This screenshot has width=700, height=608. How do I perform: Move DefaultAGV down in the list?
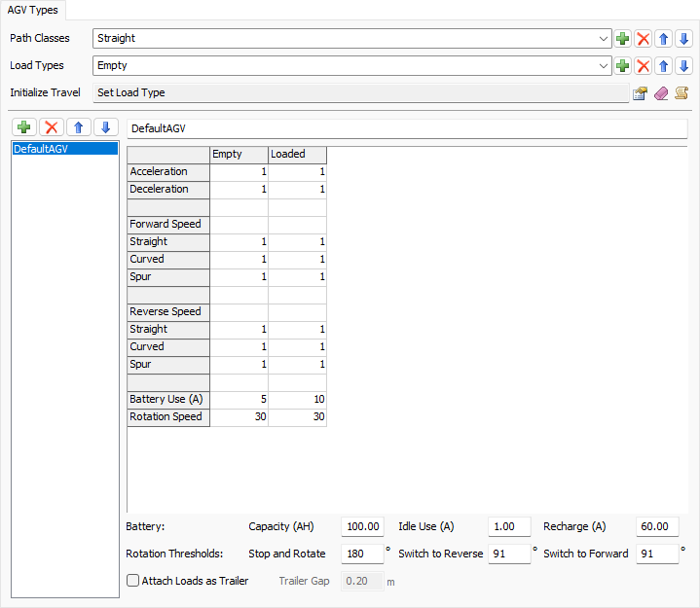tap(106, 127)
